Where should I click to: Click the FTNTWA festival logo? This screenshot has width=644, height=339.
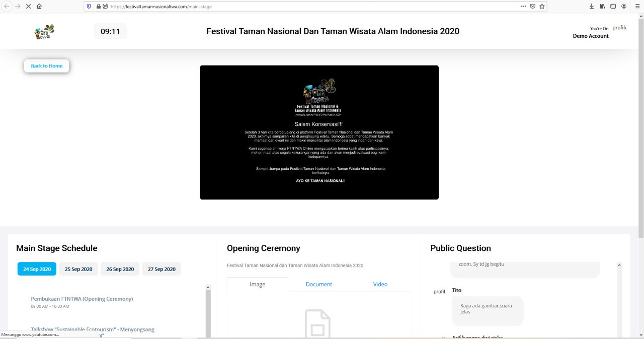click(x=44, y=32)
